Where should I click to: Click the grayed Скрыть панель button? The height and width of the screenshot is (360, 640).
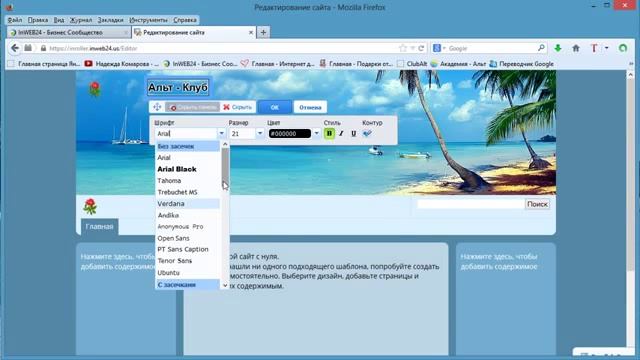tap(192, 107)
